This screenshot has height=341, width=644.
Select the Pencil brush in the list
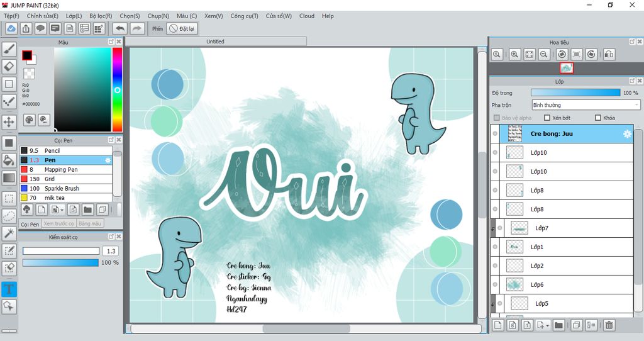65,151
